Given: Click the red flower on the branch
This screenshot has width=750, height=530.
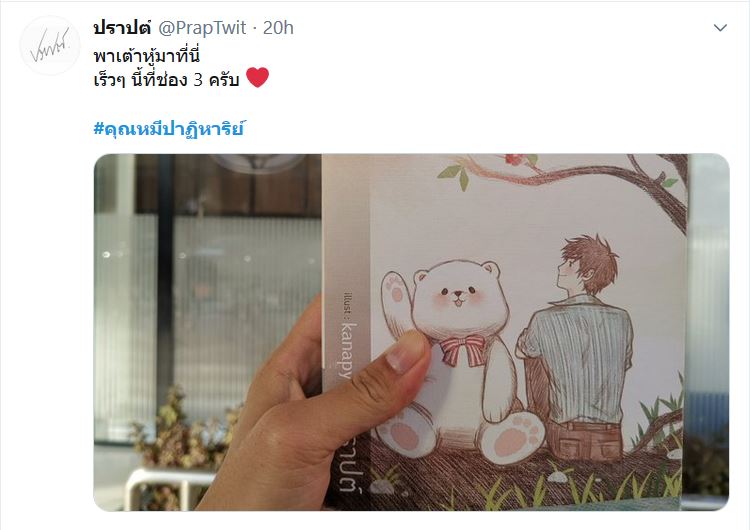Looking at the screenshot, I should pos(514,159).
